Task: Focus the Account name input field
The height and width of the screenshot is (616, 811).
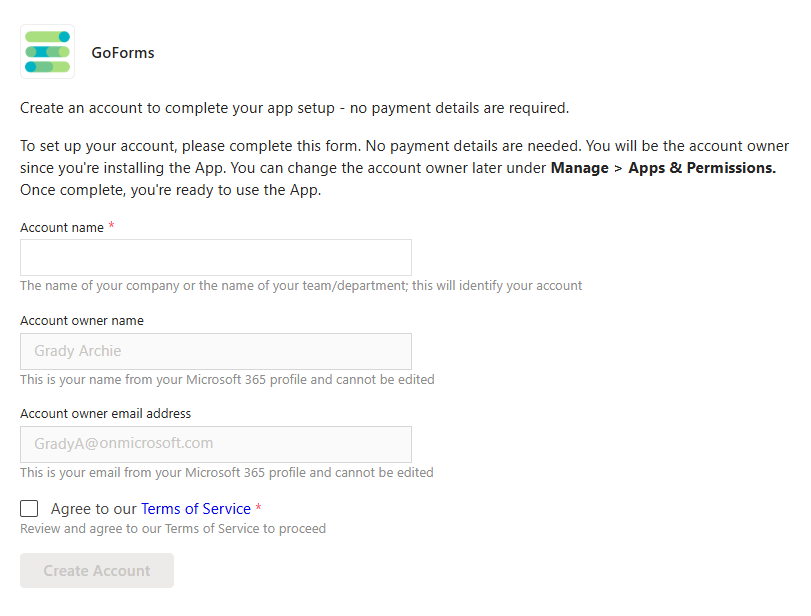Action: coord(215,257)
